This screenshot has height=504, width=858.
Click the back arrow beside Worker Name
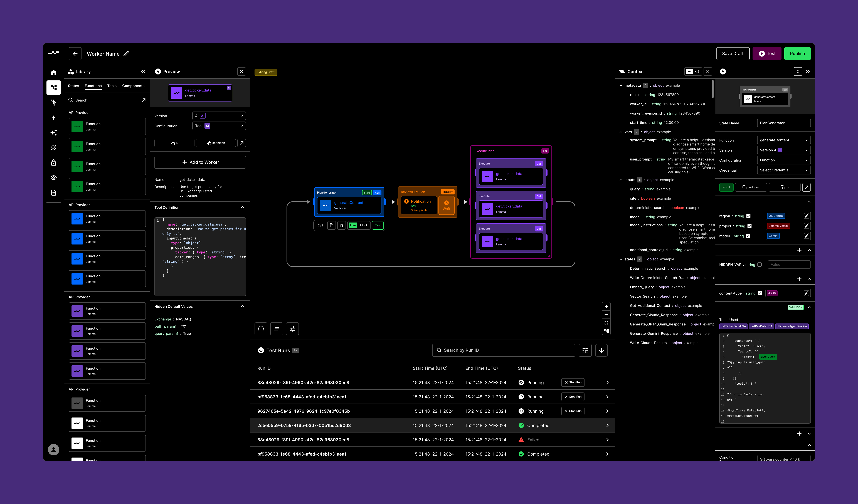[x=75, y=53]
